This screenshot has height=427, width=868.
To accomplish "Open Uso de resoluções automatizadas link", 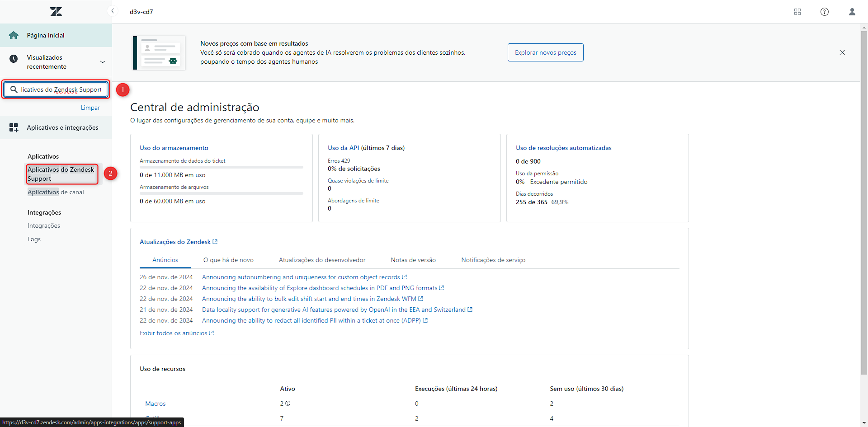I will 563,148.
